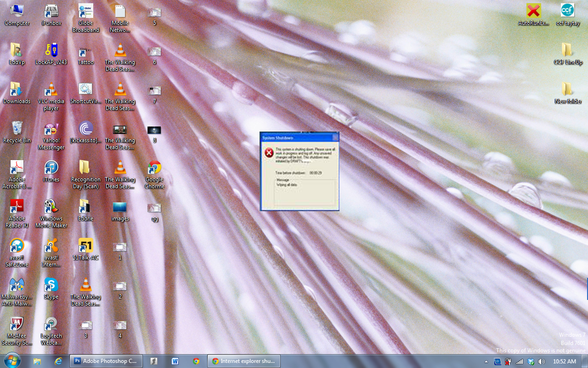Switch to 'Internet explorer shu...' Chrome window
588x368 pixels.
click(244, 361)
